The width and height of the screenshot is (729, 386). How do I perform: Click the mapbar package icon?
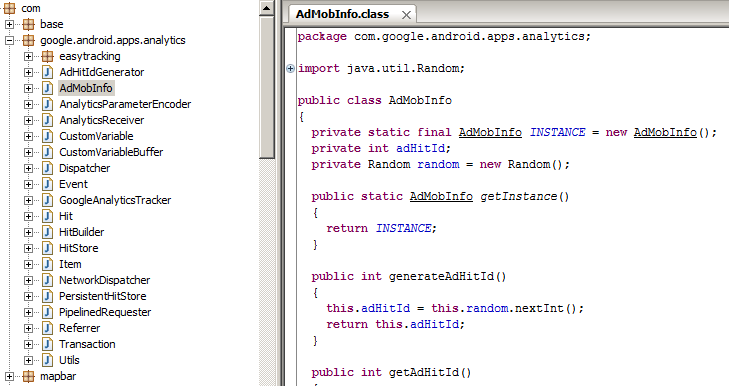28,376
